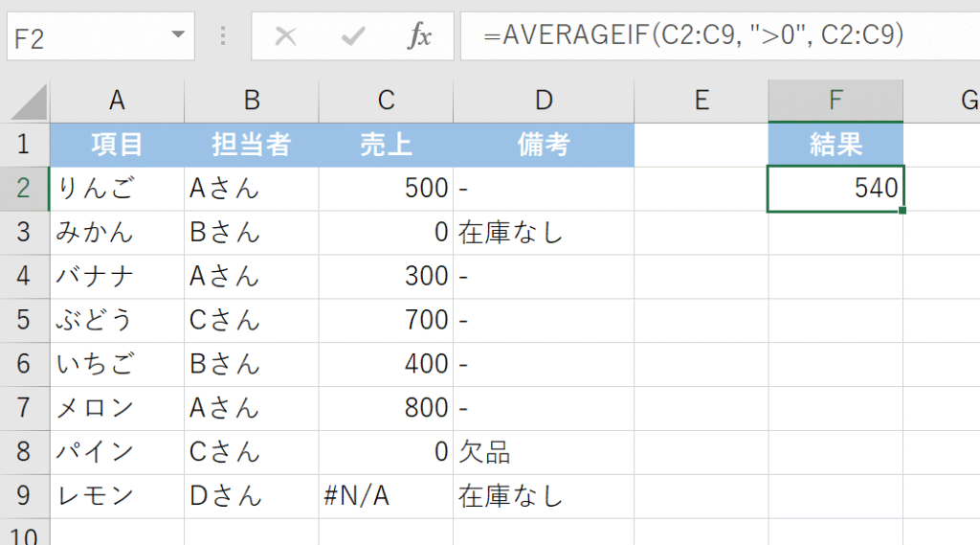This screenshot has width=980, height=545.
Task: Select the cell containing りんご
Action: (x=117, y=189)
